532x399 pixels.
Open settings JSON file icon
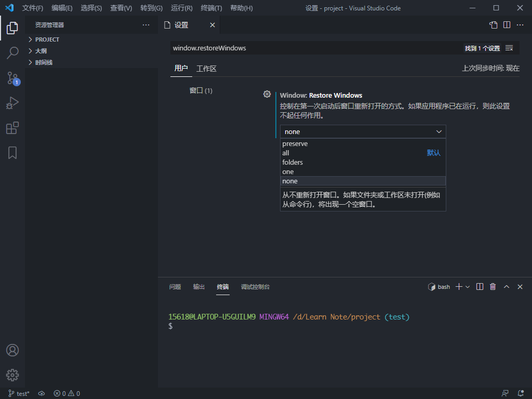click(x=494, y=25)
